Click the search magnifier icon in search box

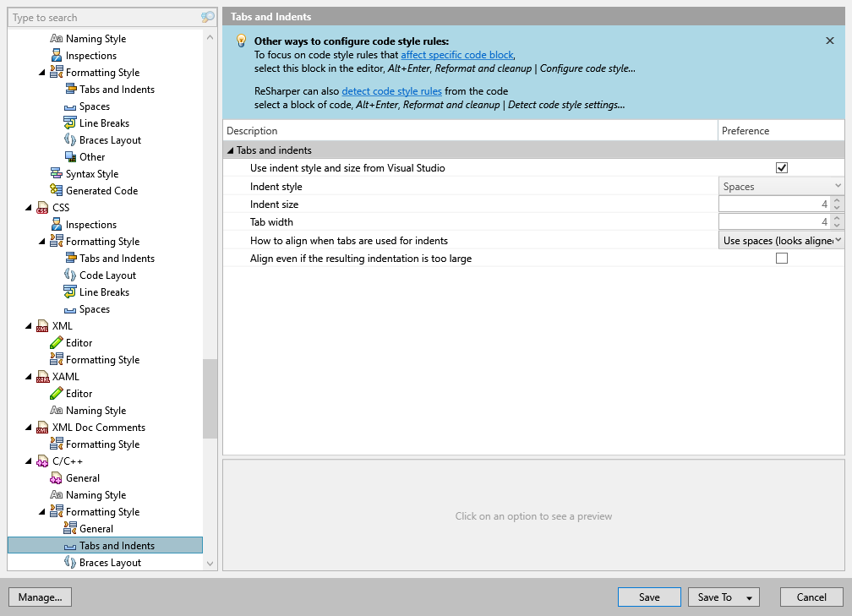point(208,17)
